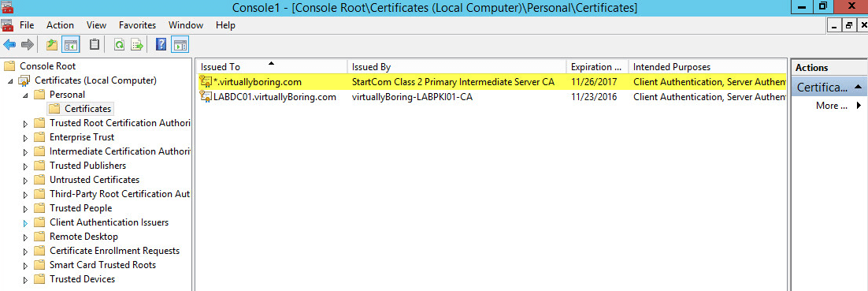This screenshot has height=291, width=868.
Task: Click the console icon in title bar
Action: [x=6, y=7]
